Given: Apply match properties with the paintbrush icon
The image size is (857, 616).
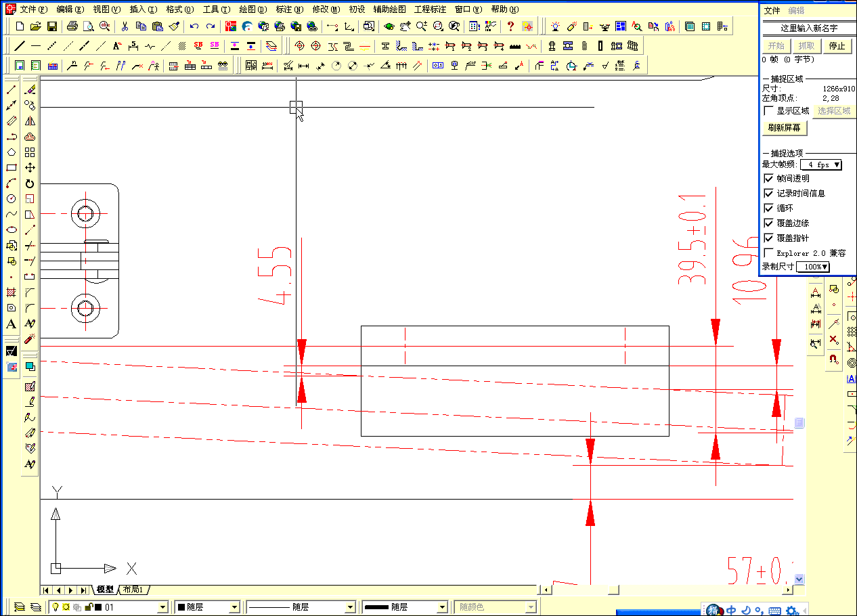Looking at the screenshot, I should [x=174, y=26].
